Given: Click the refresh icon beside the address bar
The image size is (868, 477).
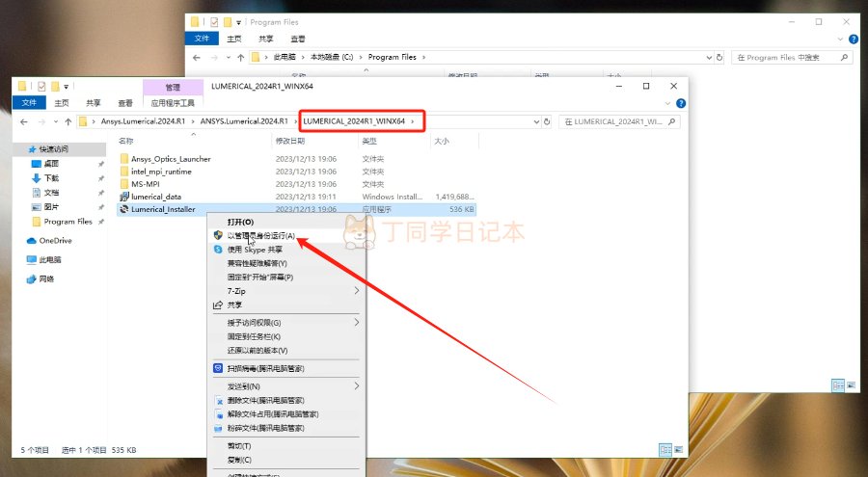Looking at the screenshot, I should [547, 122].
